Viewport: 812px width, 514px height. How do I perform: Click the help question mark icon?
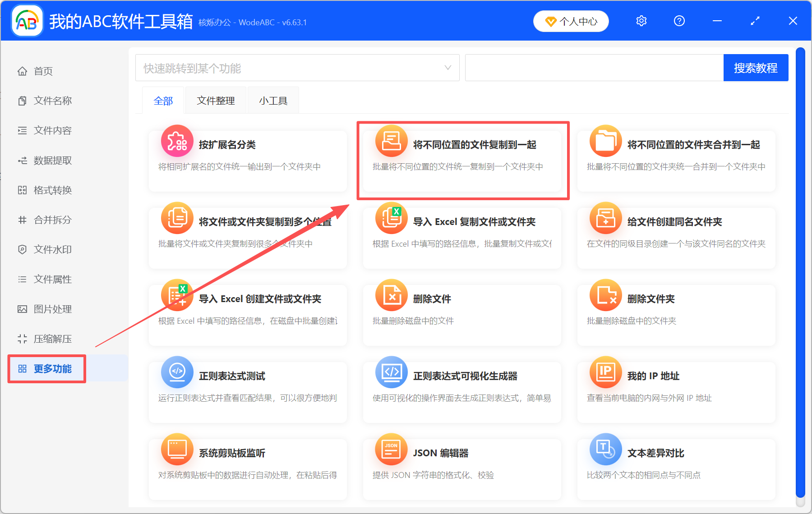coord(679,21)
